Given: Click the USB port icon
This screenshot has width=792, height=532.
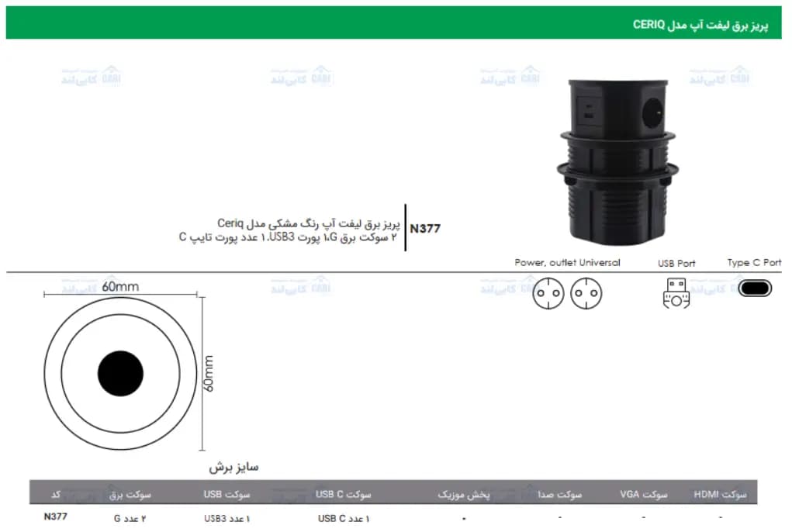Looking at the screenshot, I should coord(676,293).
